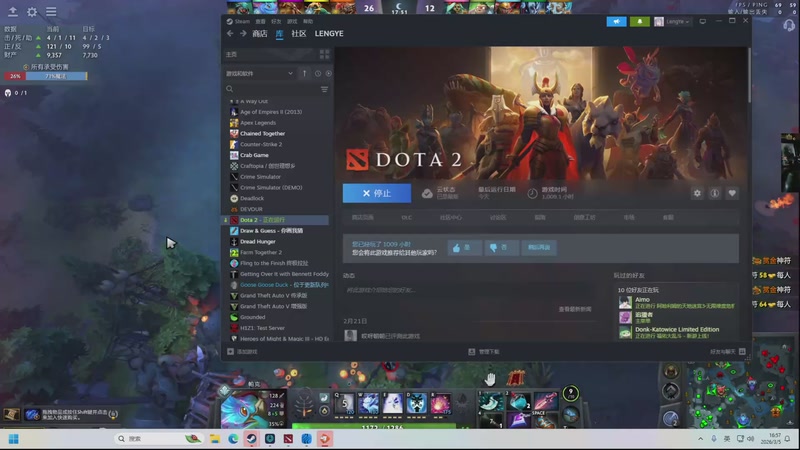800x450 pixels.
Task: Open the LENGYE profile tab
Action: click(329, 34)
